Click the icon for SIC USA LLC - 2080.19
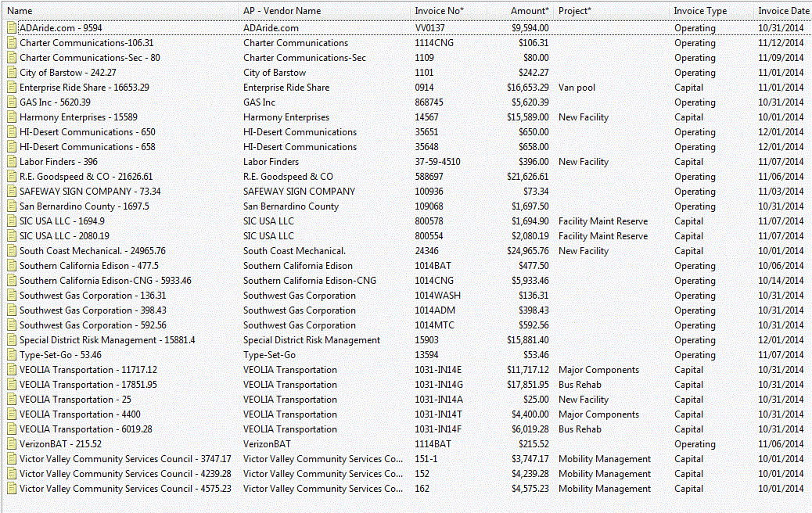Image resolution: width=812 pixels, height=513 pixels. pos(12,236)
